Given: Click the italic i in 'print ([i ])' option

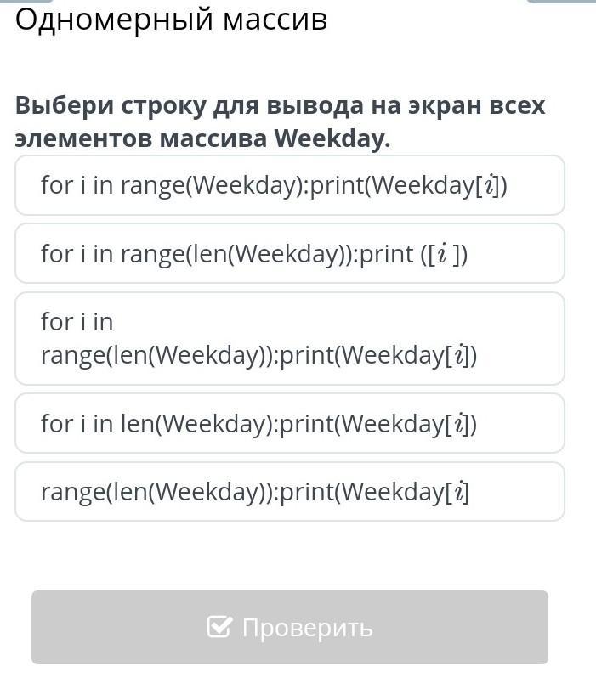Looking at the screenshot, I should (x=441, y=254).
